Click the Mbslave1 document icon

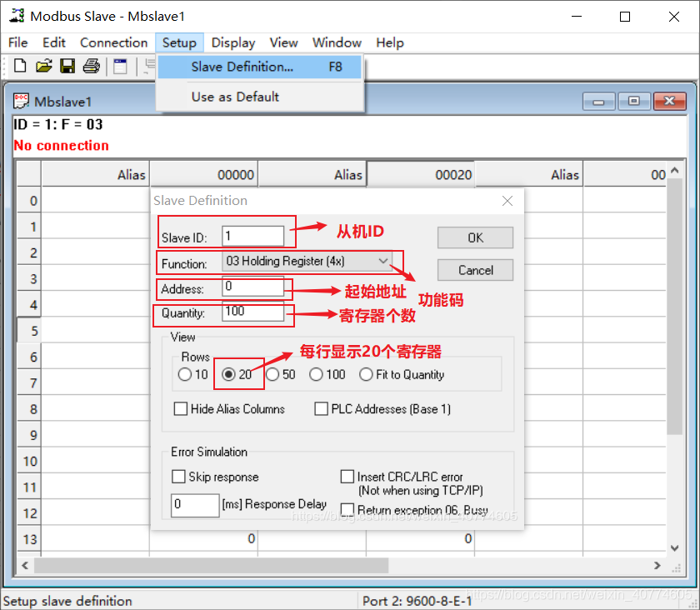tap(21, 101)
